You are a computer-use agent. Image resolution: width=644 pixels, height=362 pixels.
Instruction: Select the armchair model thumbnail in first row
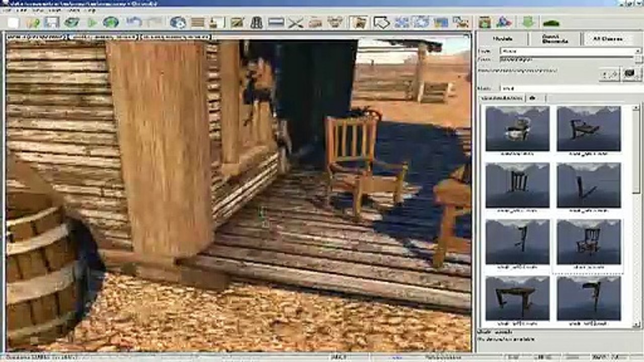click(x=517, y=129)
